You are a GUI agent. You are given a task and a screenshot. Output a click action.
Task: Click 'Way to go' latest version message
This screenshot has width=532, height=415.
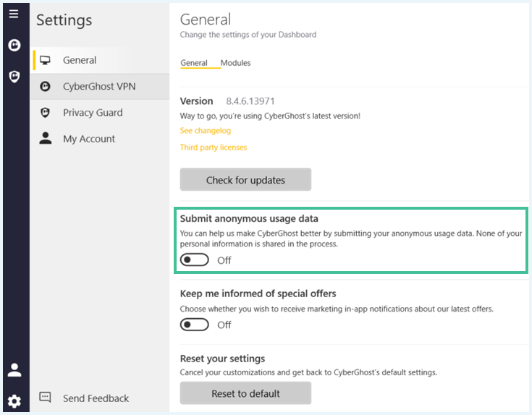[x=270, y=116]
